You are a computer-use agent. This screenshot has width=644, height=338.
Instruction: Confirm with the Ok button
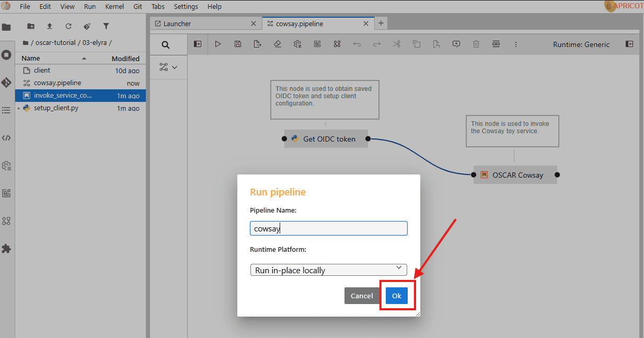point(397,296)
